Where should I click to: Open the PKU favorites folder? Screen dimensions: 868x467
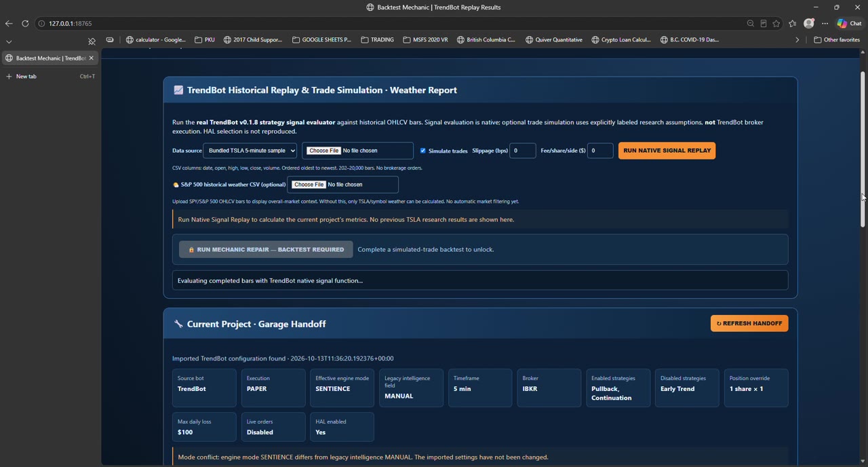pos(205,40)
